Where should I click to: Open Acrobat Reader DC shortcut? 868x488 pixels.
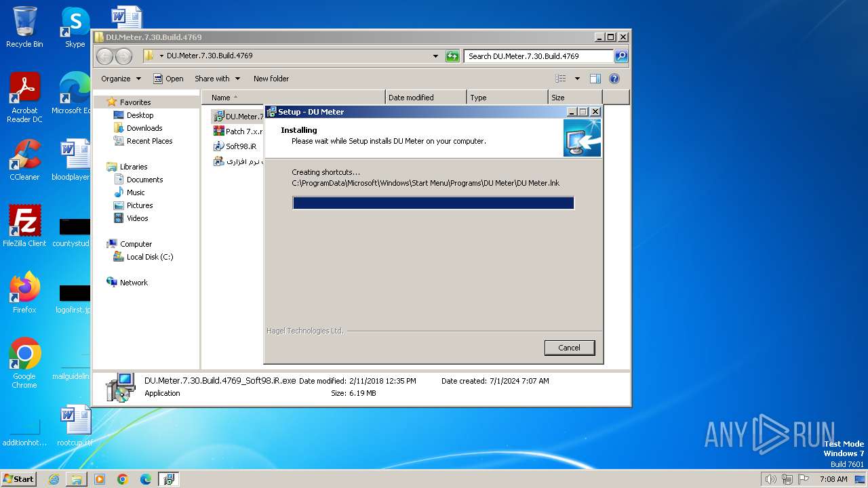tap(24, 98)
